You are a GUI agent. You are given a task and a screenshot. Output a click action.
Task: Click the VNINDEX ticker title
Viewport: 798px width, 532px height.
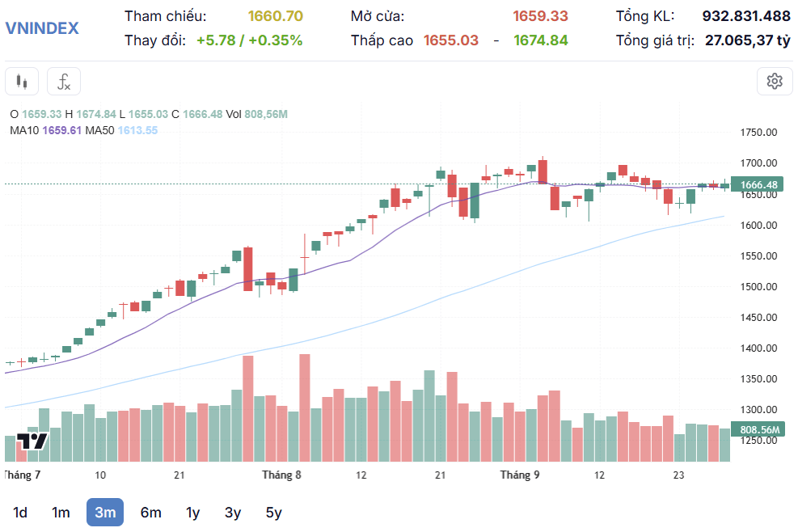point(42,28)
